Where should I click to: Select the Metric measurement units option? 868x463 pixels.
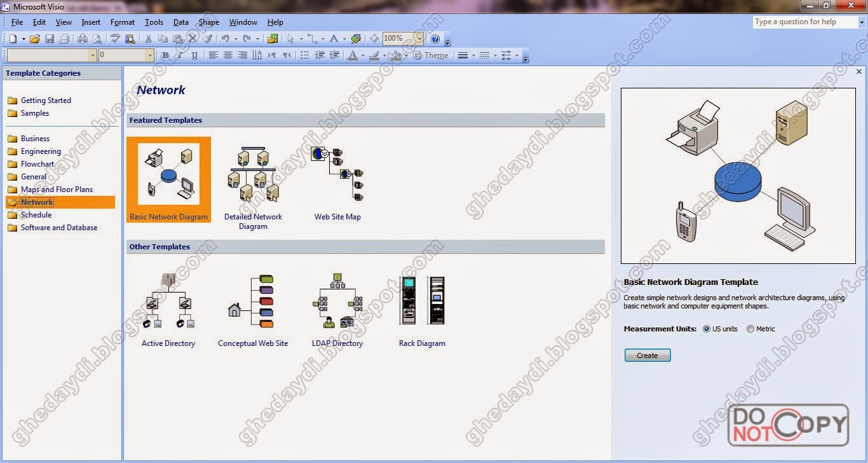pos(750,329)
